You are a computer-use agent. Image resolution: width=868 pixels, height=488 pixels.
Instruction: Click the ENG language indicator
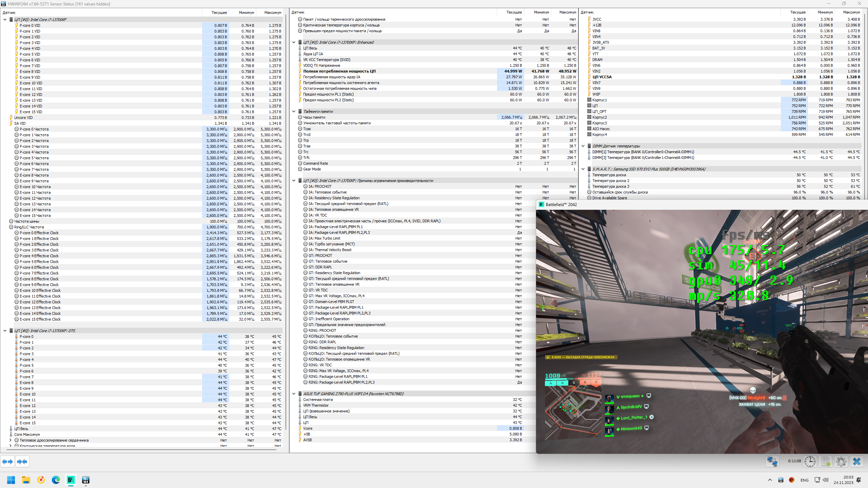pos(804,480)
